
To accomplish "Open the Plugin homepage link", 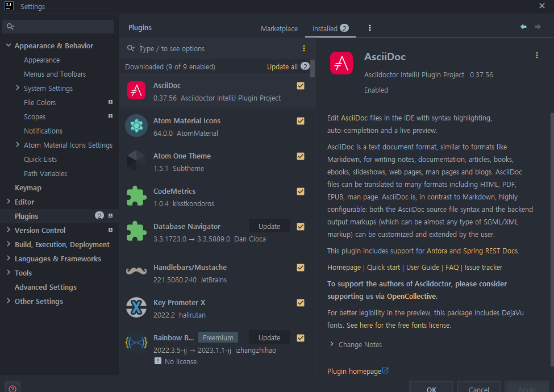I will tap(355, 371).
